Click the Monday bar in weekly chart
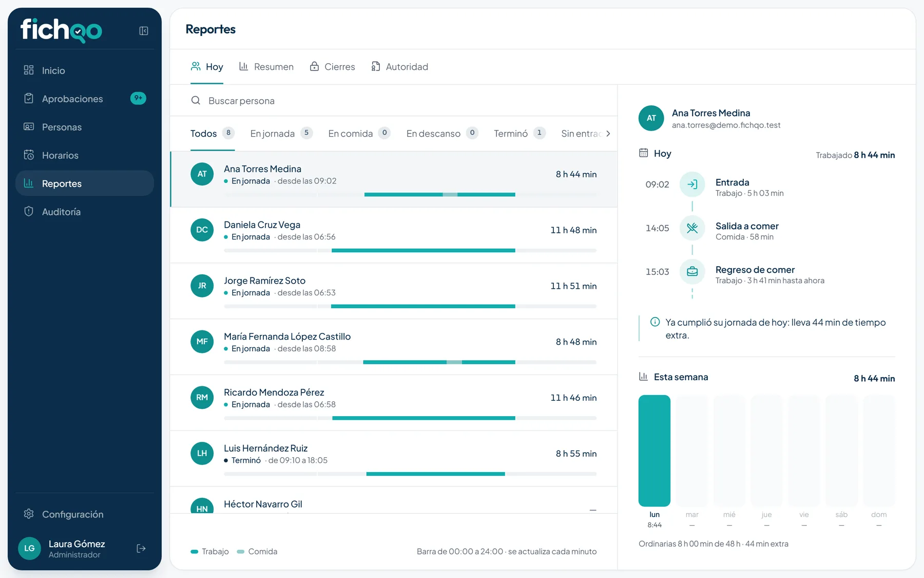The width and height of the screenshot is (924, 578). pos(654,451)
